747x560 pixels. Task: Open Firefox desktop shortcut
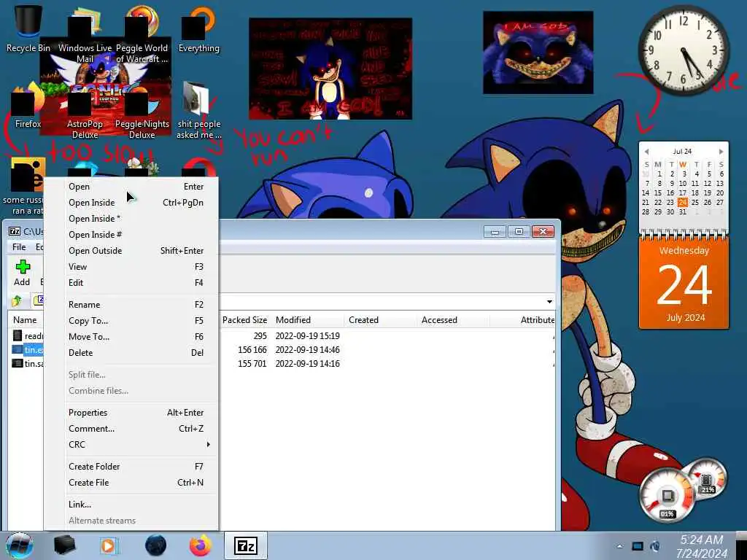[28, 106]
